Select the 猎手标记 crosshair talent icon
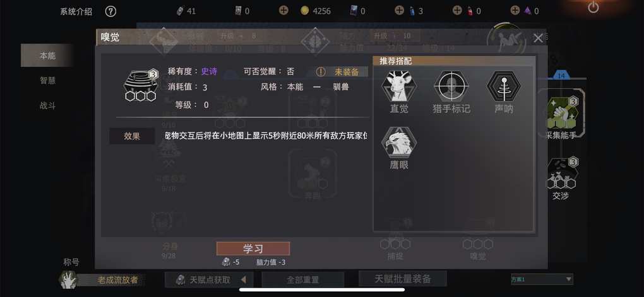644x297 pixels. (451, 86)
